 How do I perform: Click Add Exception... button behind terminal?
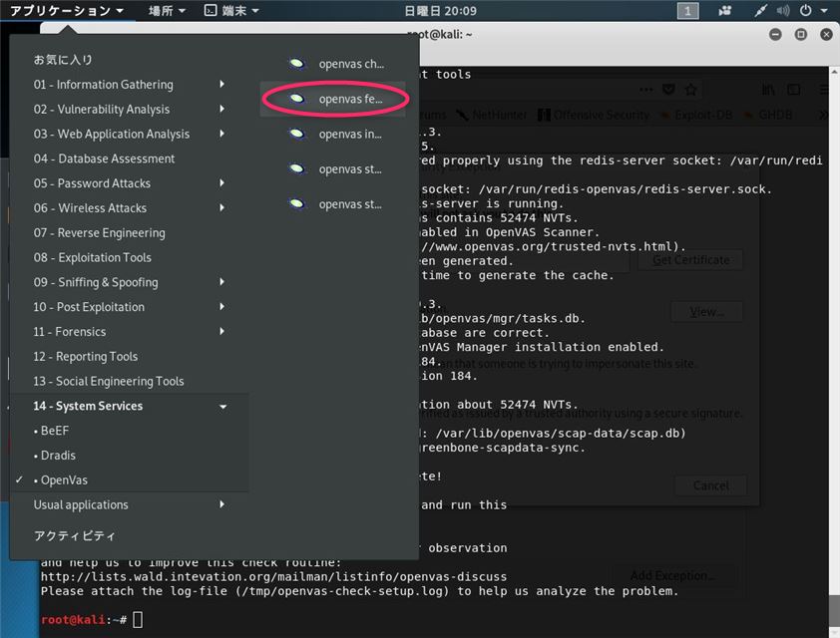672,575
